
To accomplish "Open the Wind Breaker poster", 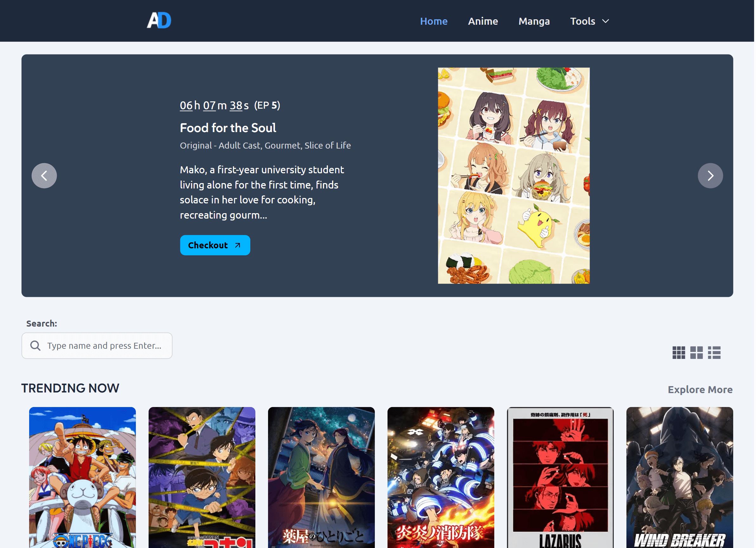I will 679,477.
